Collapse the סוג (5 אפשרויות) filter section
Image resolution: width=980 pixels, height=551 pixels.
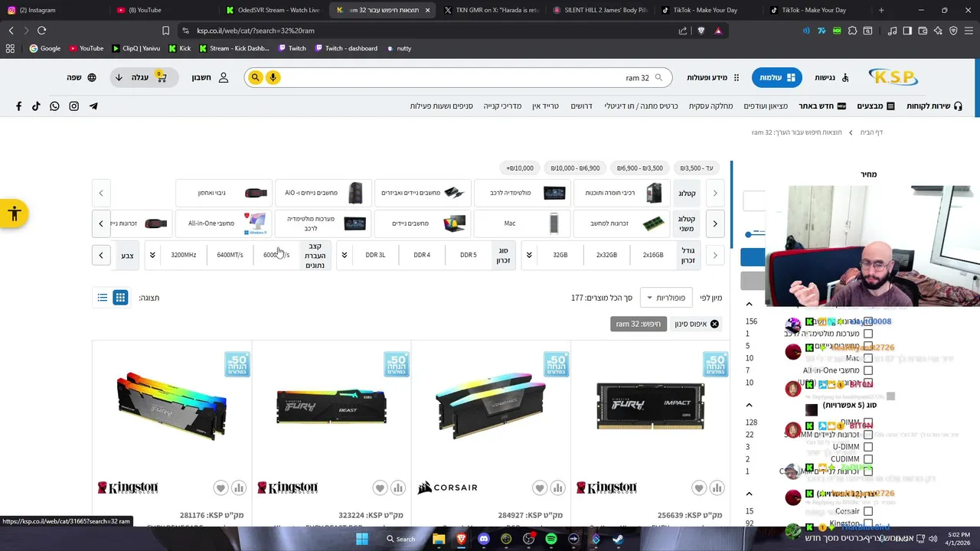tap(749, 405)
